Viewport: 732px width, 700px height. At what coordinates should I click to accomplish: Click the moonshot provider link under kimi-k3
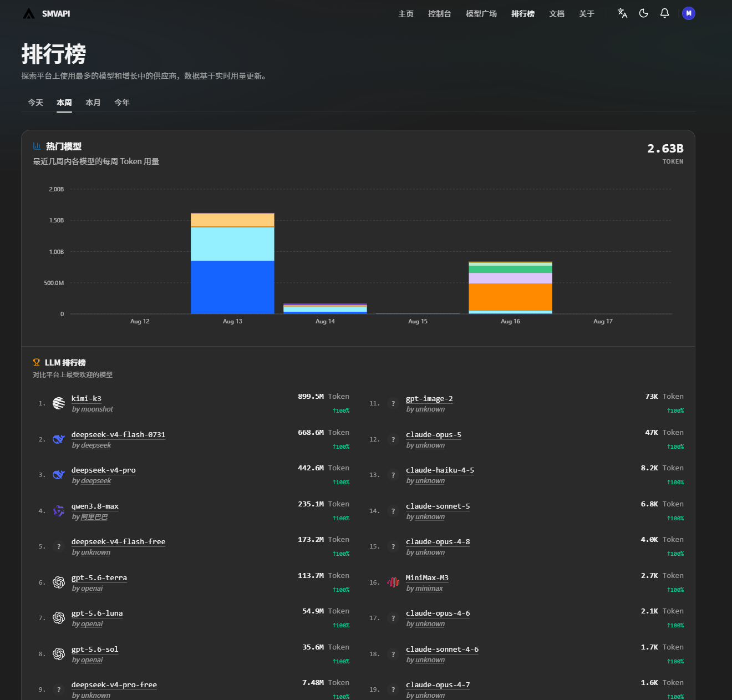pyautogui.click(x=97, y=409)
